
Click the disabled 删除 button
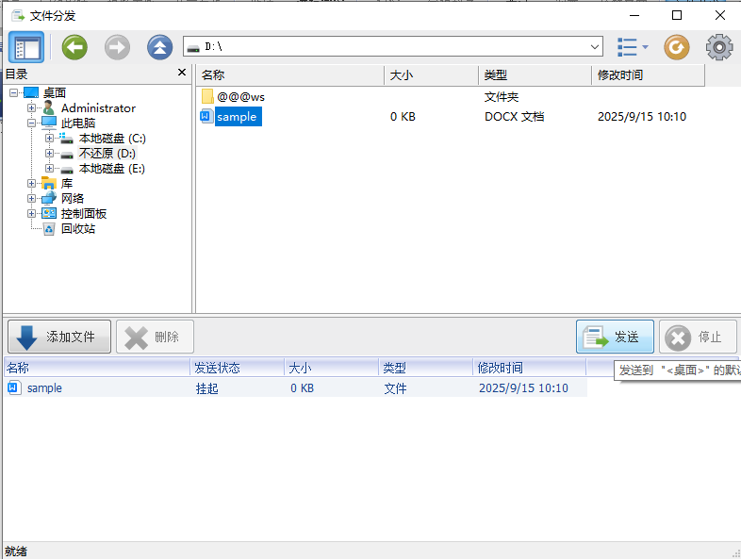tap(155, 337)
